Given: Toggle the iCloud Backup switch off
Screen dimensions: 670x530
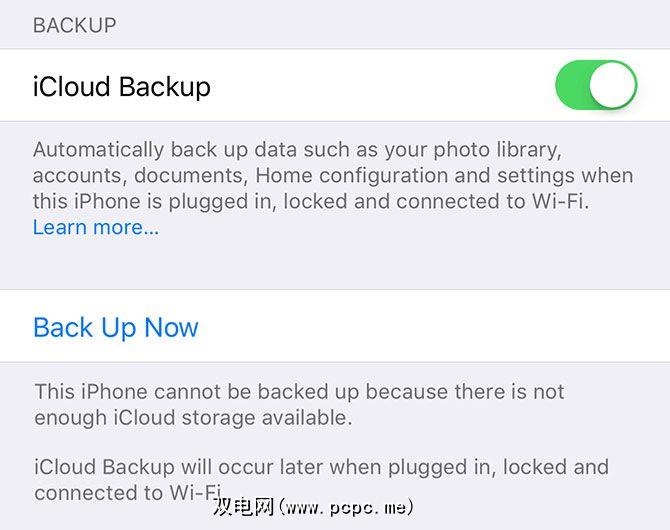Looking at the screenshot, I should [596, 85].
